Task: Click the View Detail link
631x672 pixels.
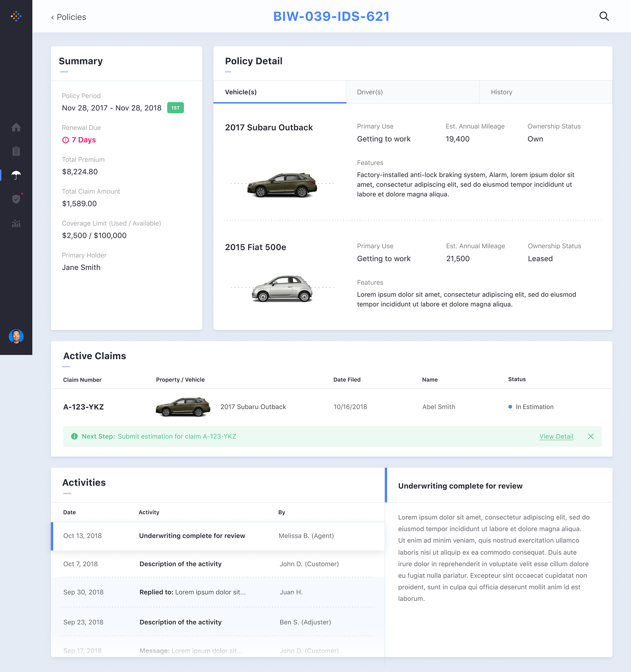Action: [556, 436]
